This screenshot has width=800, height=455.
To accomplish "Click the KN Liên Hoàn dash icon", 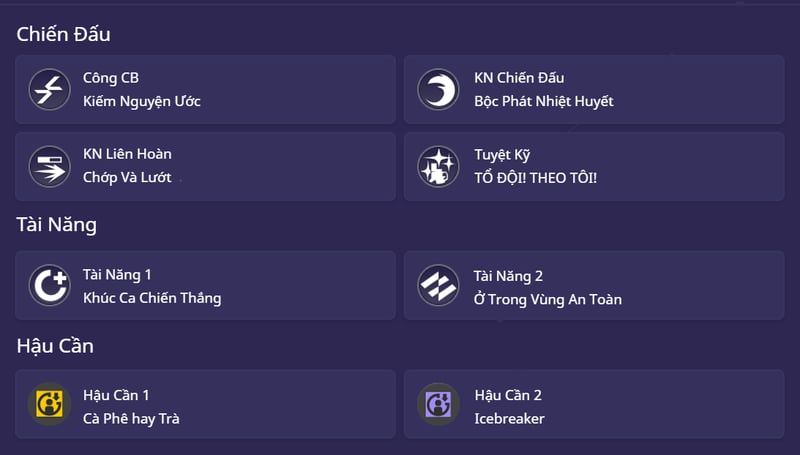I will [x=48, y=166].
